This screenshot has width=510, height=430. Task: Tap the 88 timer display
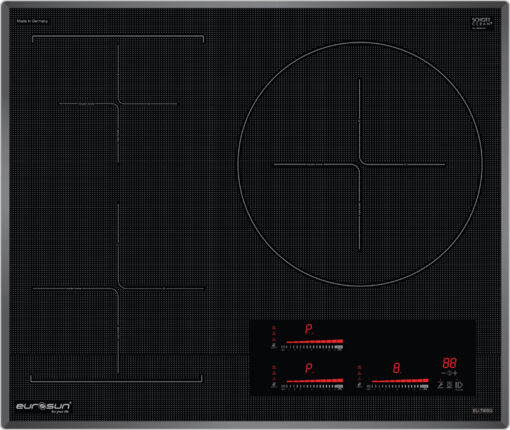(x=449, y=363)
